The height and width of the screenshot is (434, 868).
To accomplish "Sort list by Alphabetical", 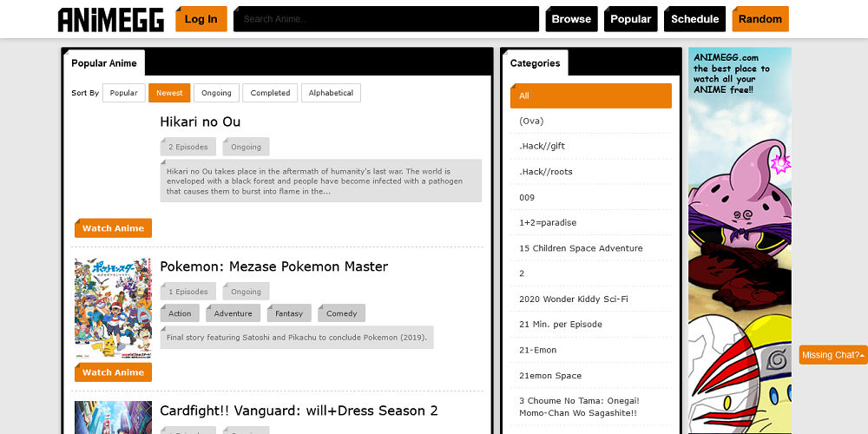I will 331,93.
